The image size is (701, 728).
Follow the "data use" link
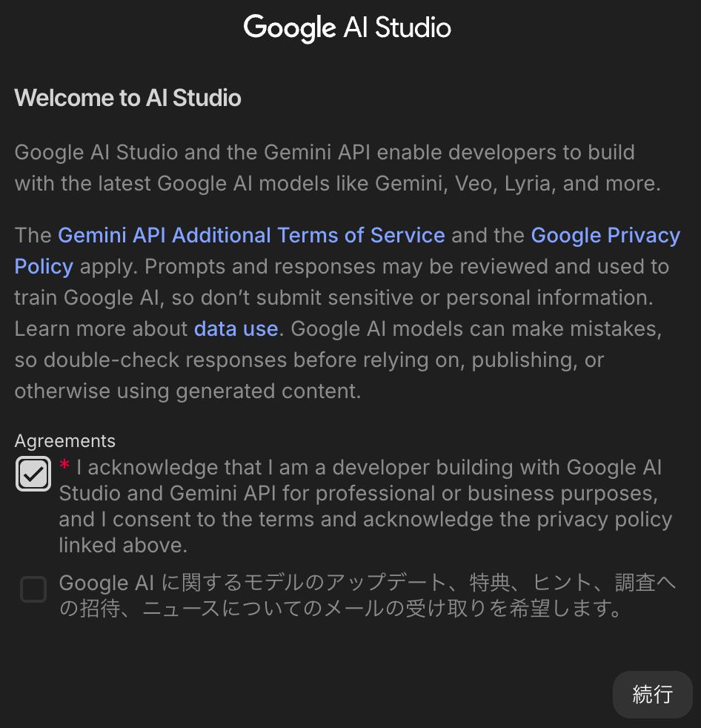tap(236, 328)
